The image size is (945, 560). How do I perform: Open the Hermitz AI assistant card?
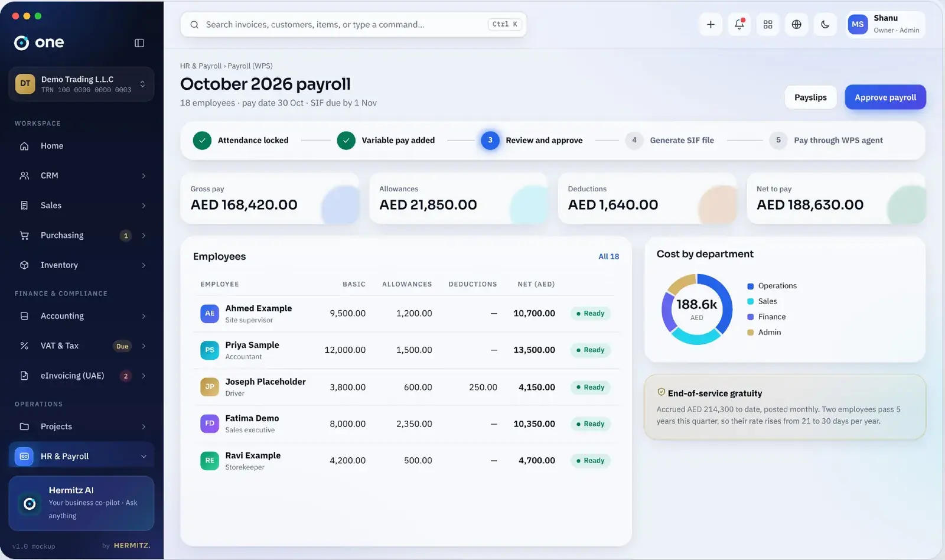(x=82, y=503)
